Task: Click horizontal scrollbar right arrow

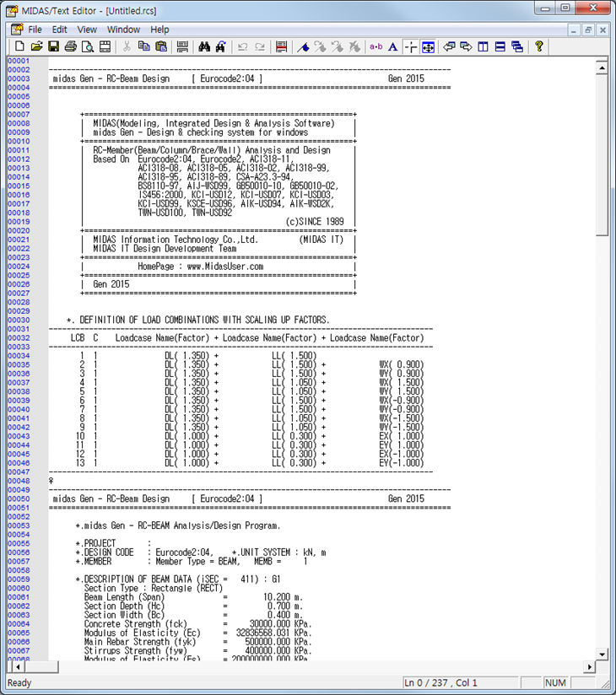Action: tap(589, 666)
